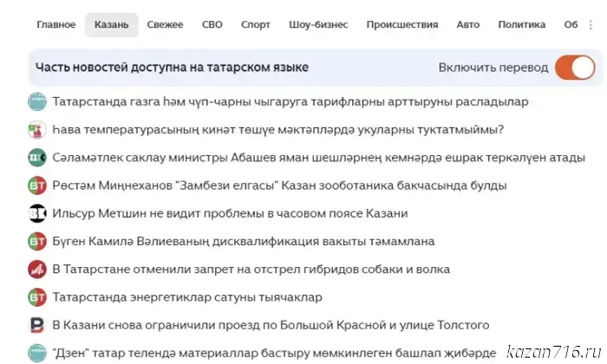607x364 pixels.
Task: Click the Включить перевод label
Action: (493, 68)
